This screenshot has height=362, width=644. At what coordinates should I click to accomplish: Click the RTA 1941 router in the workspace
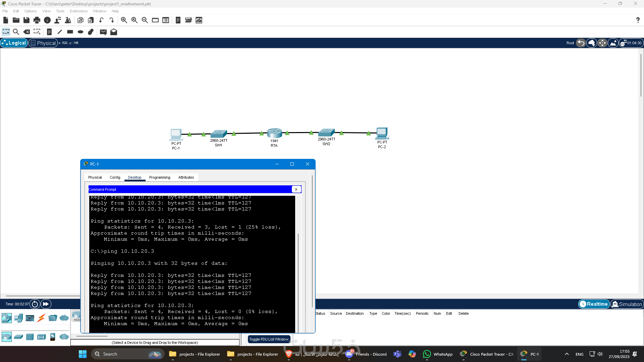coord(274,133)
